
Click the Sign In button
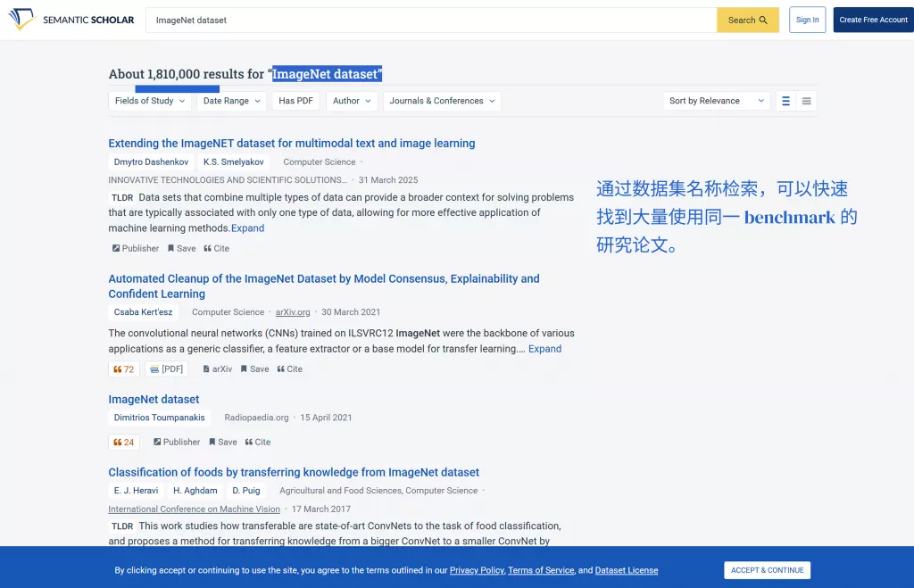pos(807,20)
